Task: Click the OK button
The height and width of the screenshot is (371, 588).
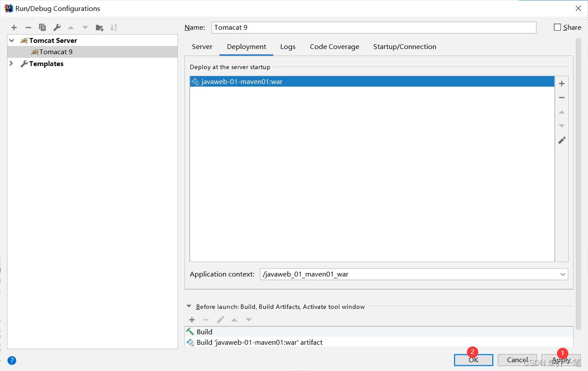Action: click(473, 360)
